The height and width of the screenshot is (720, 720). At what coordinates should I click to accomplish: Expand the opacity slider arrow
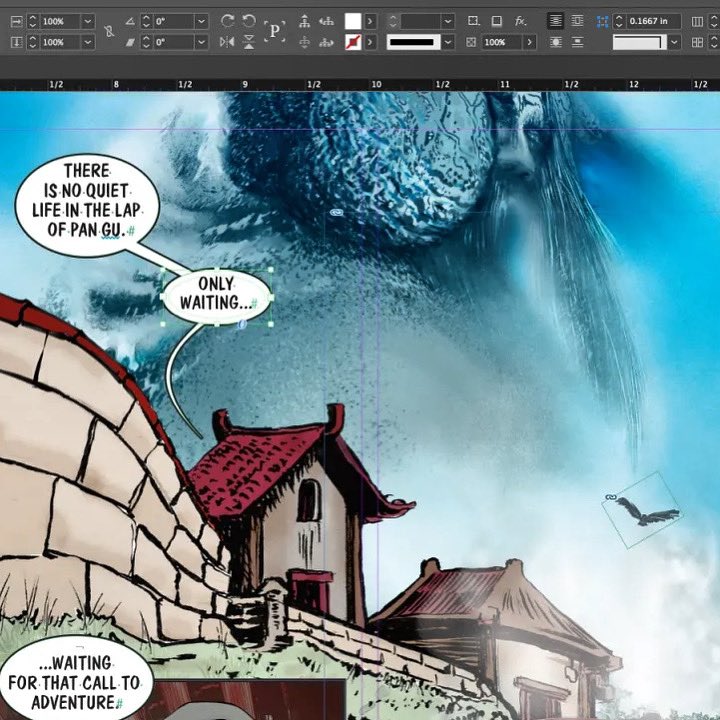529,42
